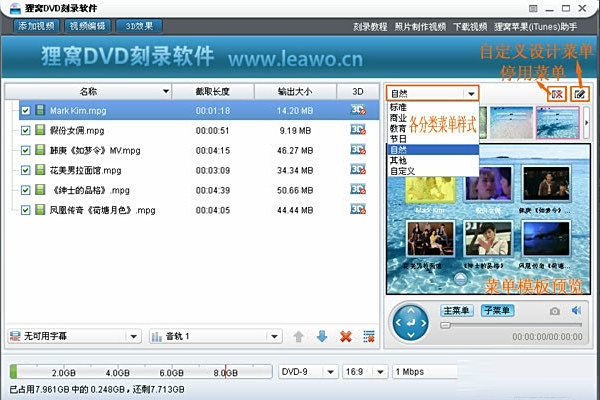
Task: Uncheck the Mark Kim.mpg checkbox
Action: tap(26, 111)
